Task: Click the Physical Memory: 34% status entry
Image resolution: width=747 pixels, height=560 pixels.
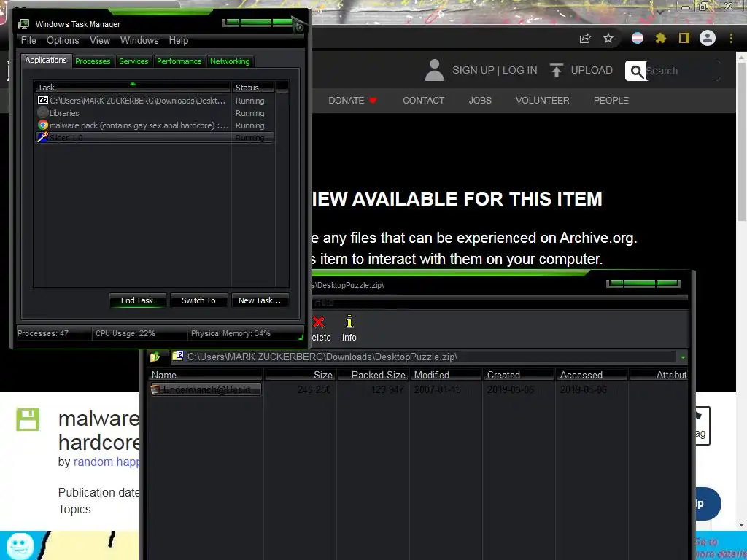Action: tap(231, 333)
